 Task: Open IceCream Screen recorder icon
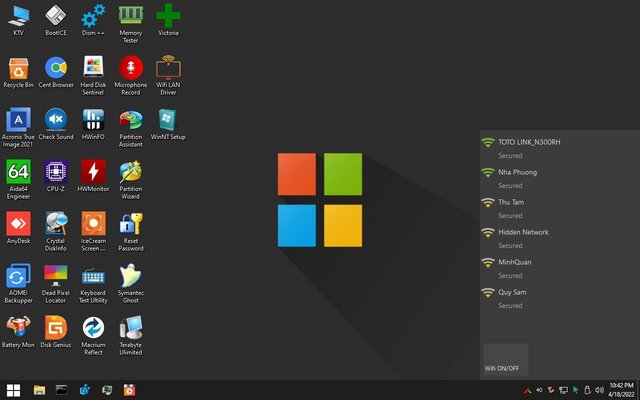click(93, 231)
